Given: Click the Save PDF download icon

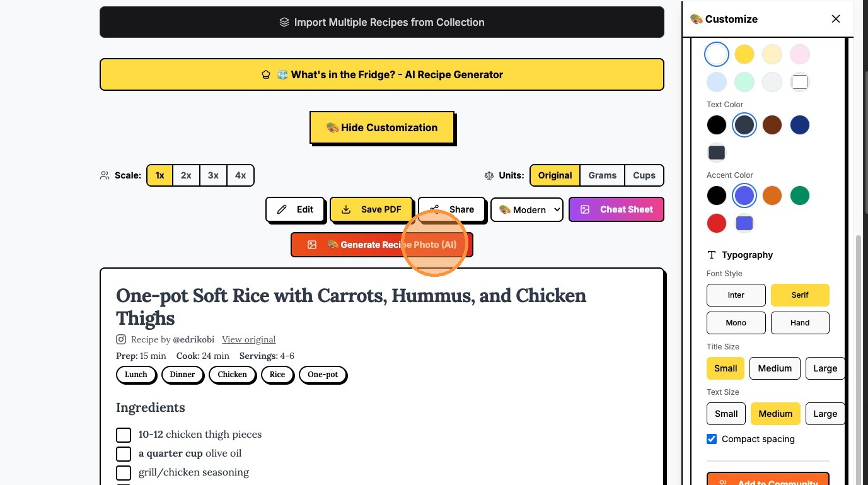Looking at the screenshot, I should tap(346, 209).
